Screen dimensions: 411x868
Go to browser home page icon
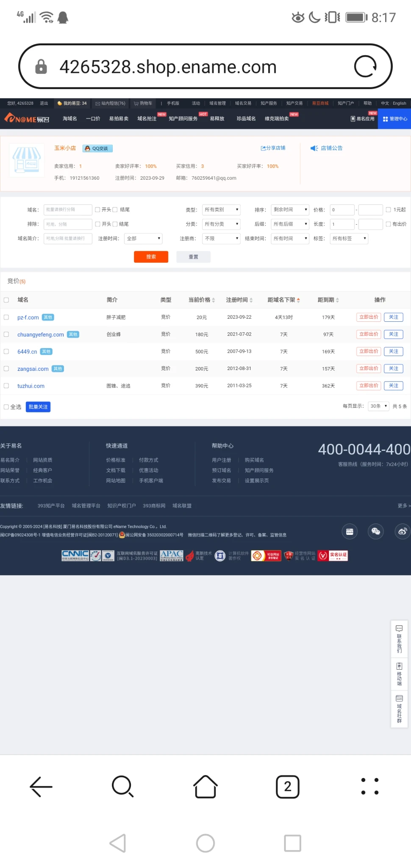coord(205,787)
